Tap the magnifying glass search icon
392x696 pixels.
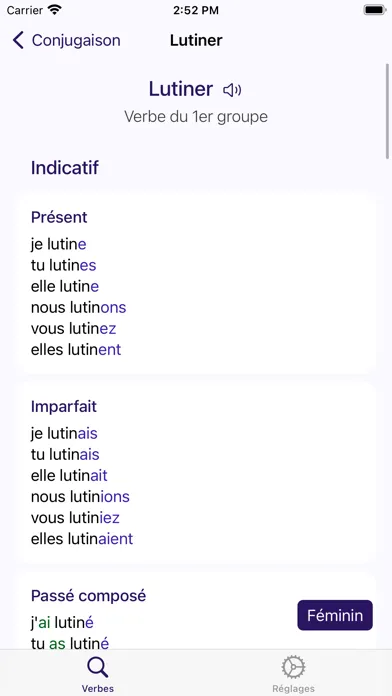pos(97,667)
